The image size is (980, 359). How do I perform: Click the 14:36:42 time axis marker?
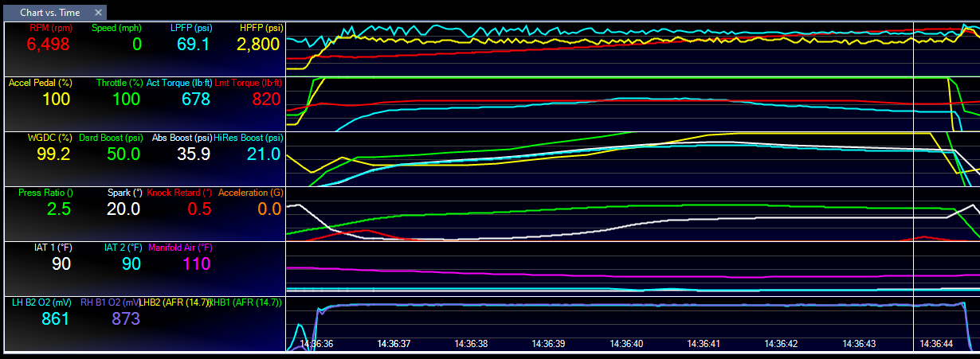click(x=781, y=344)
